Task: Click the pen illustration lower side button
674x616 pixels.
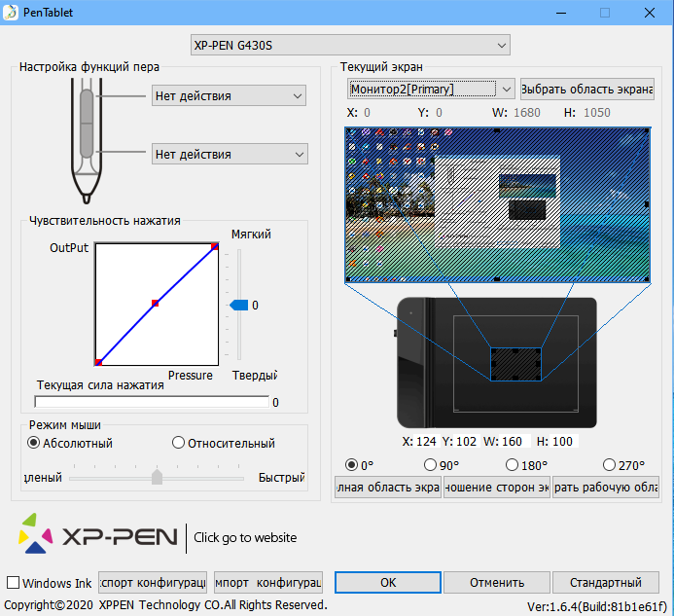Action: click(x=87, y=141)
